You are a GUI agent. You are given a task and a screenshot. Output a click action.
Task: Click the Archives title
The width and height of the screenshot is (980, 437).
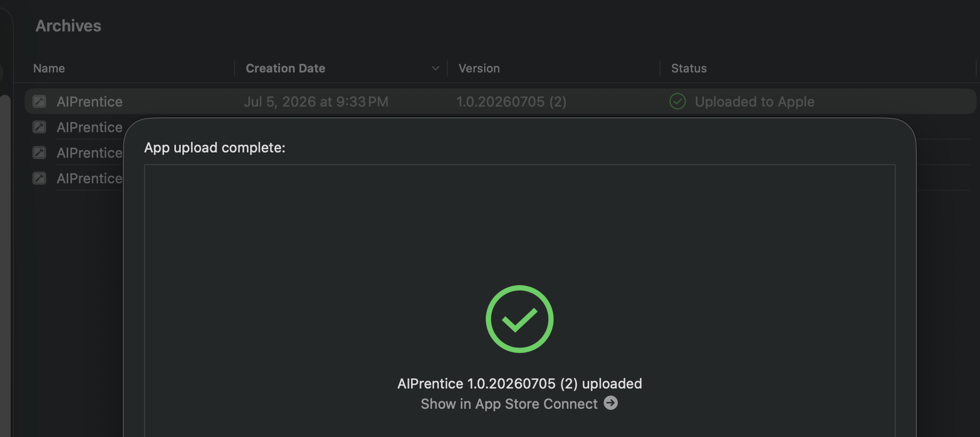pyautogui.click(x=68, y=26)
